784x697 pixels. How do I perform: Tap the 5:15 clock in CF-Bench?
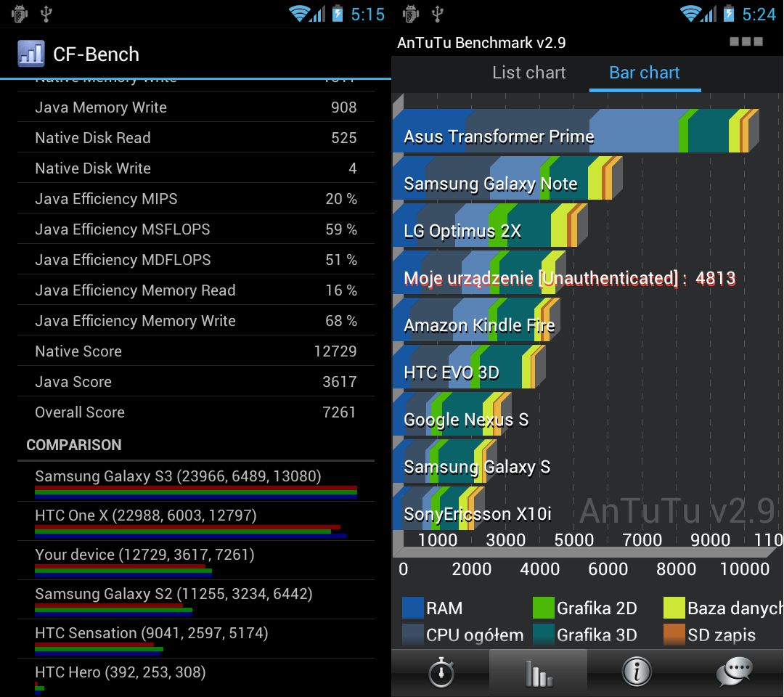point(367,14)
